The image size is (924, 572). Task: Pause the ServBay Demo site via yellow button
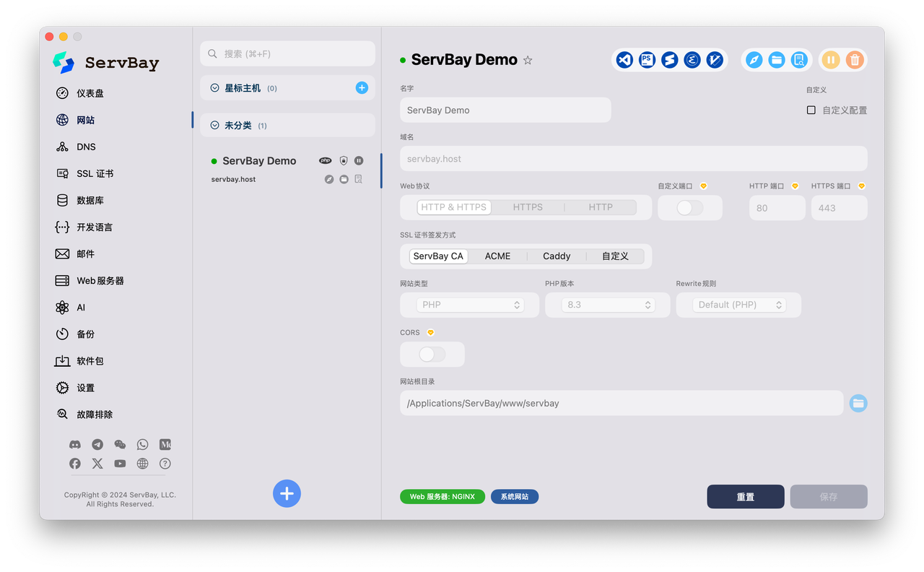[831, 60]
